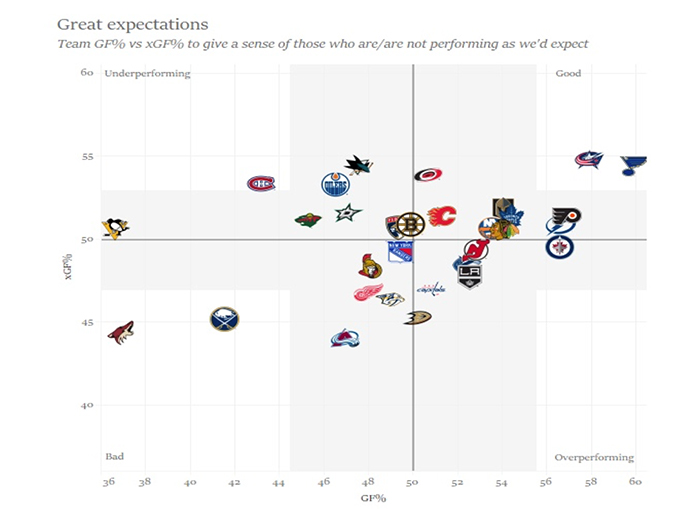Select the Arizona Coyotes logo
Image resolution: width=700 pixels, height=509 pixels.
121,333
